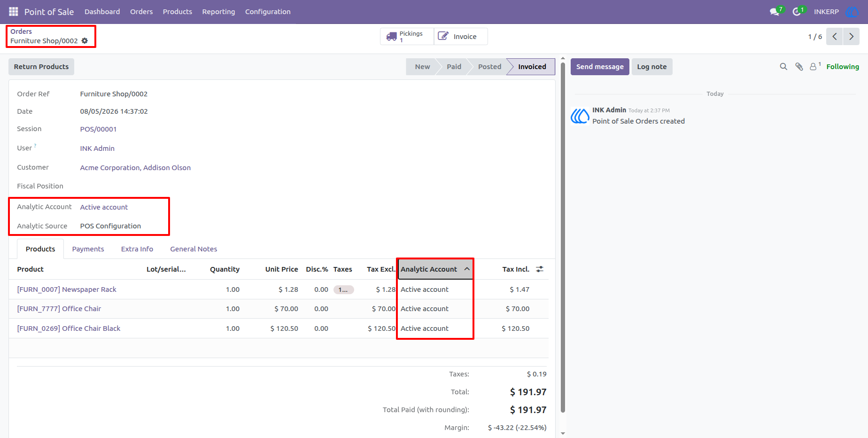Click the New status stage

pos(422,67)
